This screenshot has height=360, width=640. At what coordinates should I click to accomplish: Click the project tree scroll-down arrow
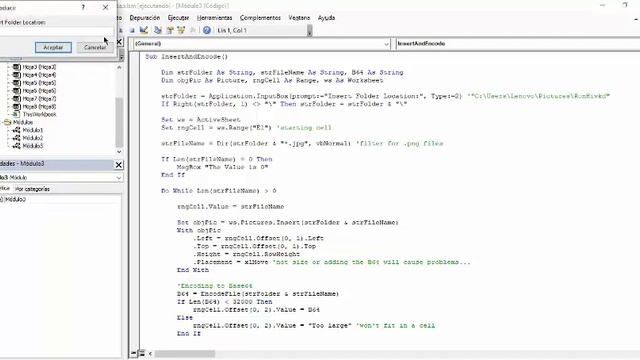point(119,151)
